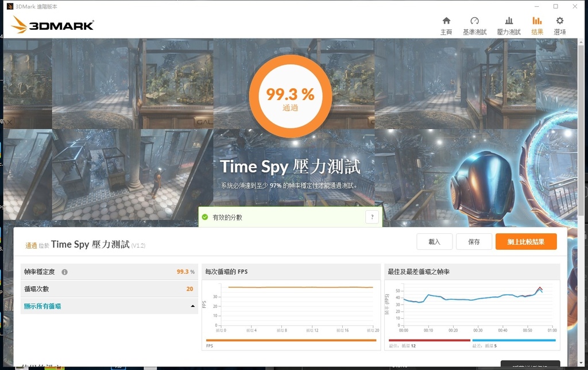
Task: Open the 壓力測試 stress test tab
Action: point(509,26)
